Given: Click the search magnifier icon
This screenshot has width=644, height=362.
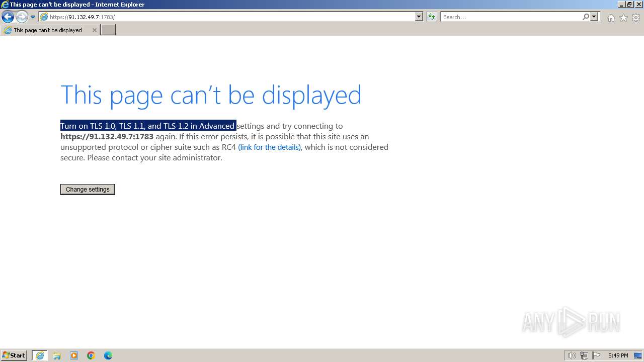Looking at the screenshot, I should point(586,17).
